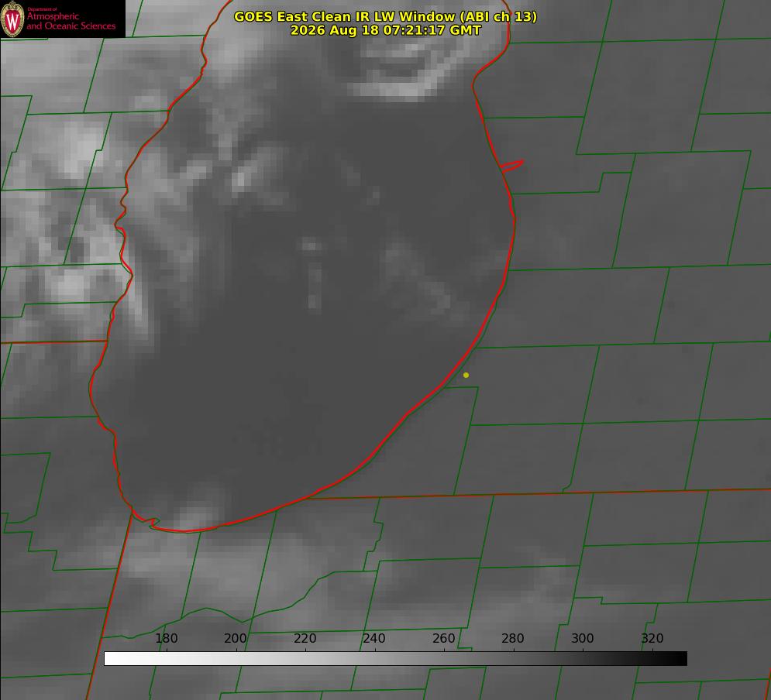Click the 280 label on the colorbar
The width and height of the screenshot is (771, 700).
pyautogui.click(x=513, y=638)
